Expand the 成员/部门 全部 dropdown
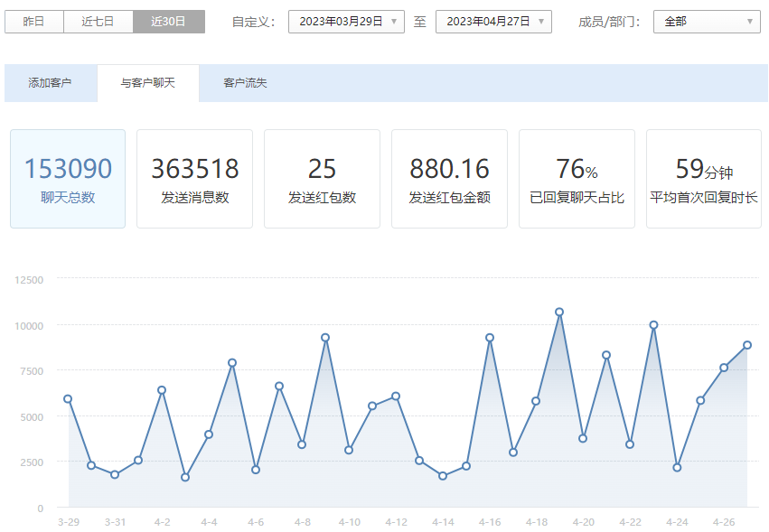Image resolution: width=769 pixels, height=532 pixels. (x=707, y=22)
